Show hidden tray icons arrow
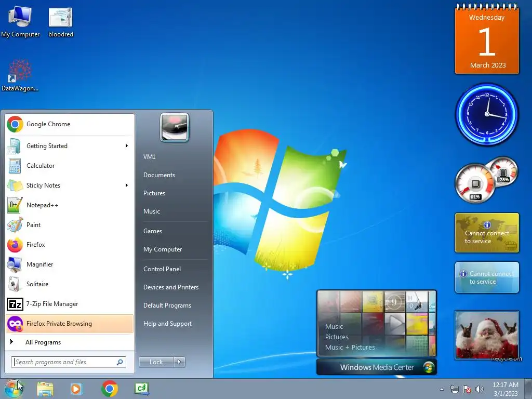Image resolution: width=532 pixels, height=399 pixels. pyautogui.click(x=442, y=389)
